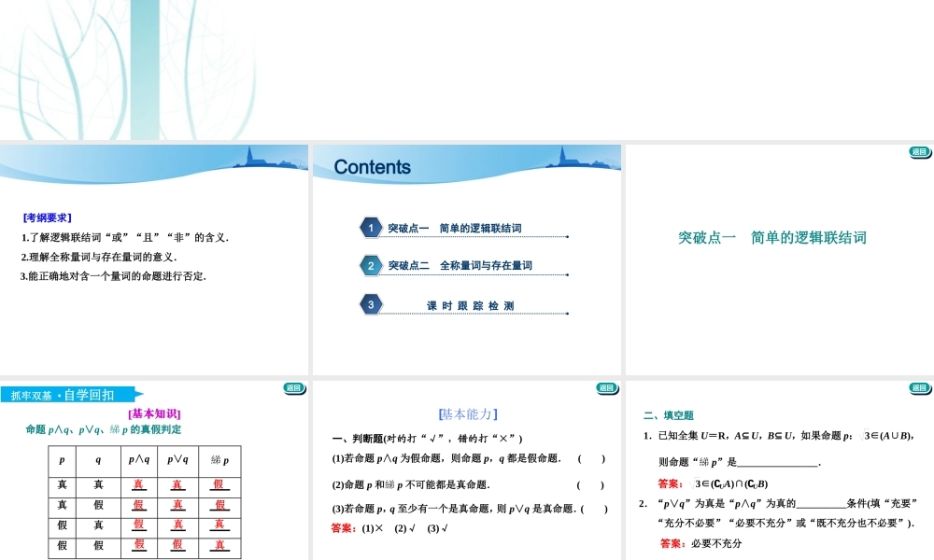Switch to the 抓牢双基·自学回扣 section tab

coord(65,395)
